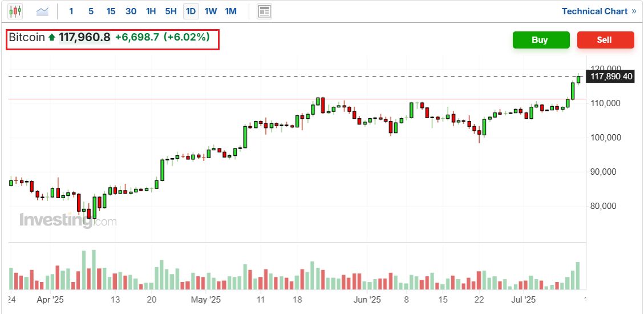Switch chart to 1H timeframe
The width and height of the screenshot is (644, 314).
[151, 11]
